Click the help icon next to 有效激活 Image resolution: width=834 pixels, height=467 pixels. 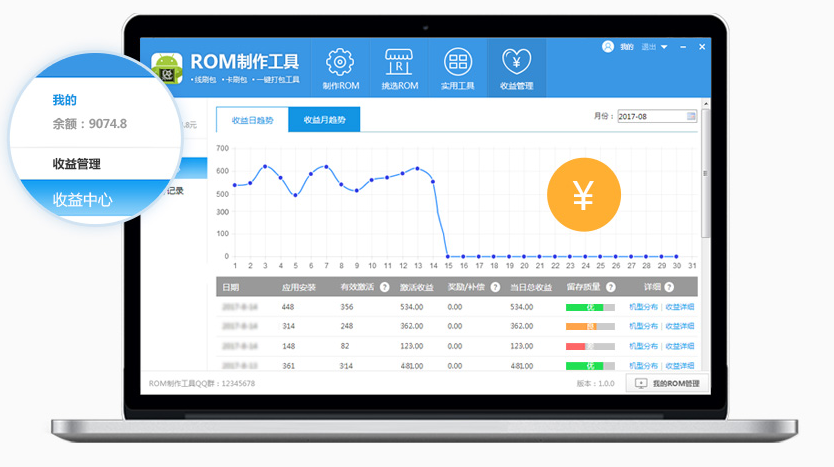point(385,287)
